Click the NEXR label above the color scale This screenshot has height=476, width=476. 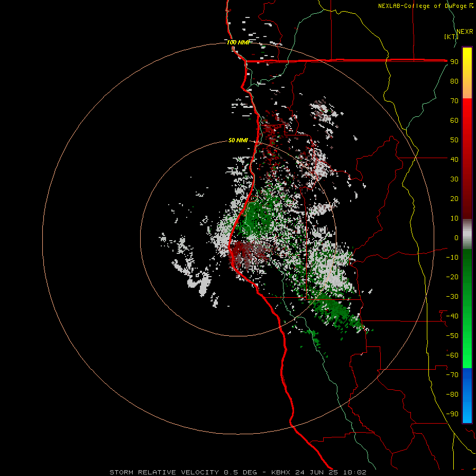point(465,32)
